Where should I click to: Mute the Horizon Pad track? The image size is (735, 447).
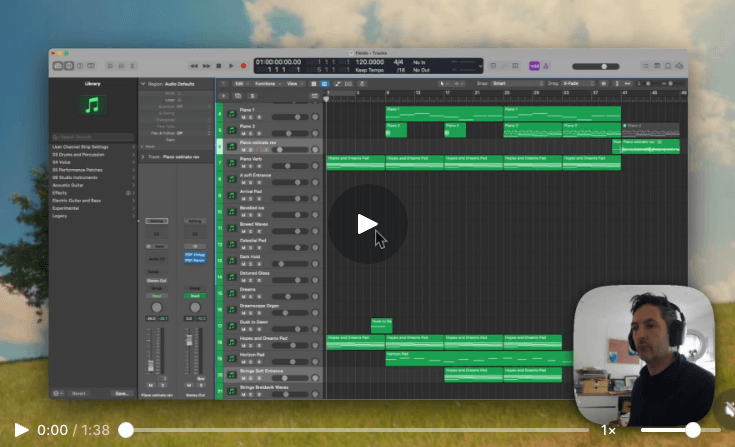click(243, 362)
